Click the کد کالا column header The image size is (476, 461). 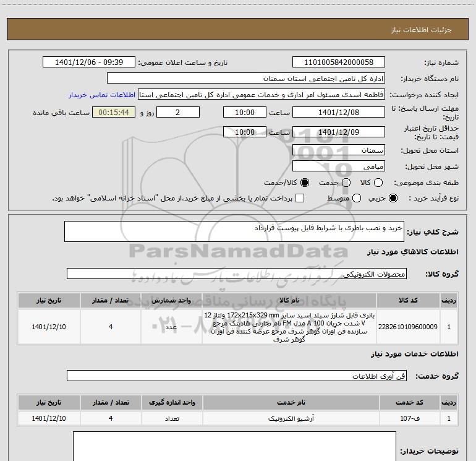(408, 300)
